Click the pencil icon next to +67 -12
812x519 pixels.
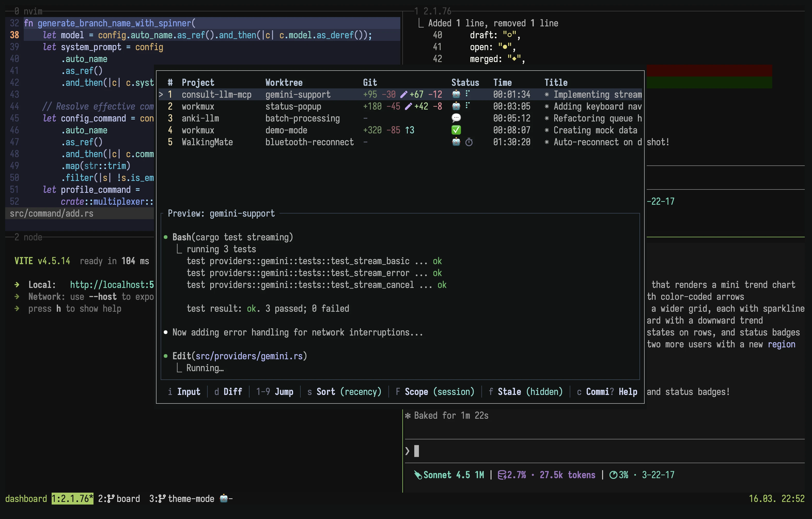click(404, 95)
